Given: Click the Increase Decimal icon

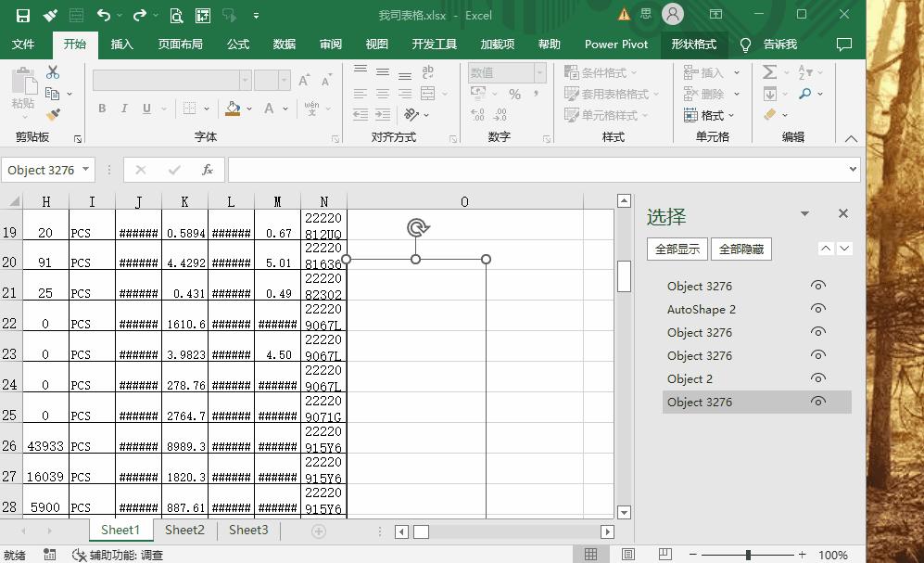Looking at the screenshot, I should pos(477,113).
